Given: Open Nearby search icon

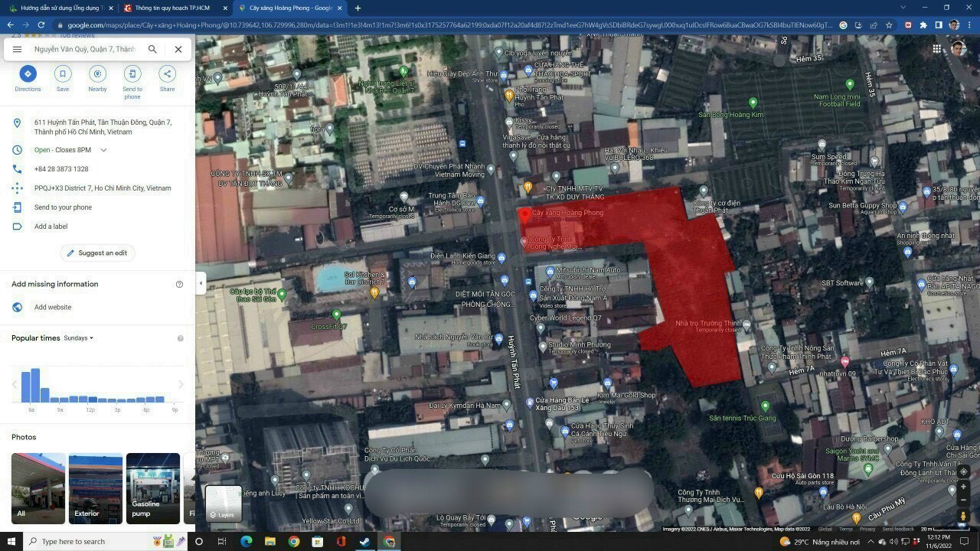Looking at the screenshot, I should [97, 74].
